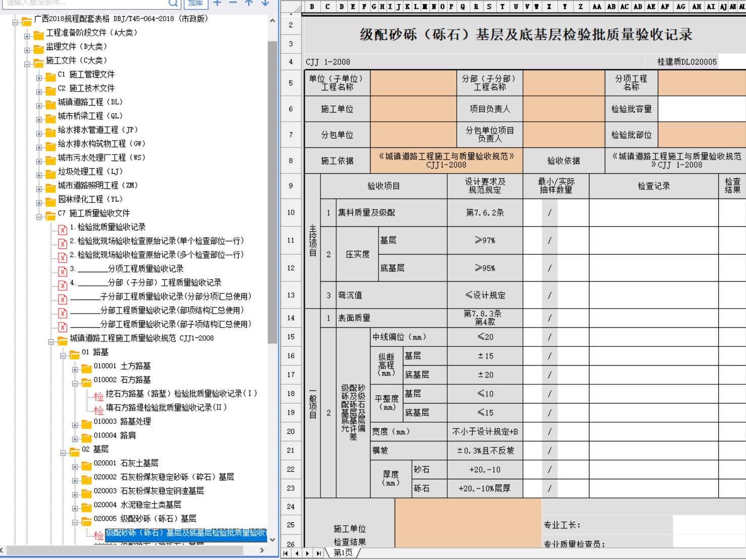Viewport: 746px width, 560px height.
Task: Click the up arrow icon in toolbar
Action: pos(249,3)
